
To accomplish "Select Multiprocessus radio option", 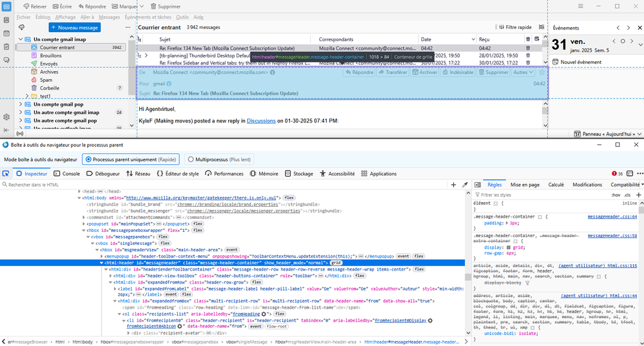I will 219,159.
